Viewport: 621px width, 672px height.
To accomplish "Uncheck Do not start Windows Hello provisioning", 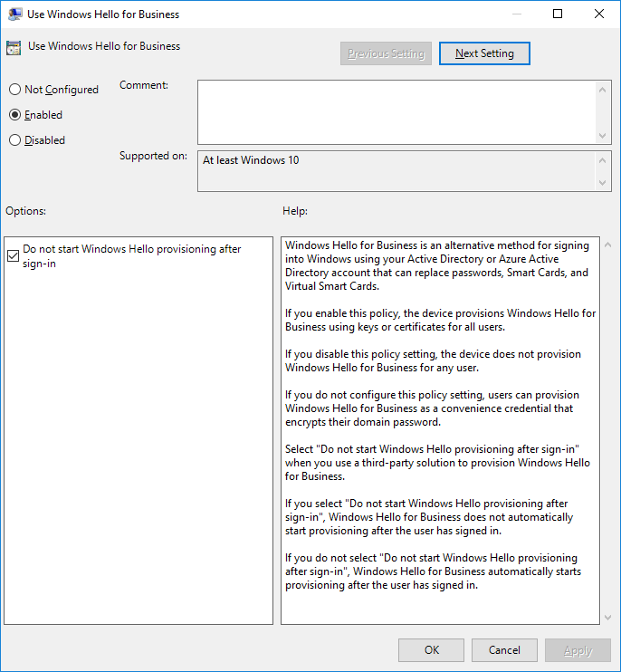I will point(13,256).
